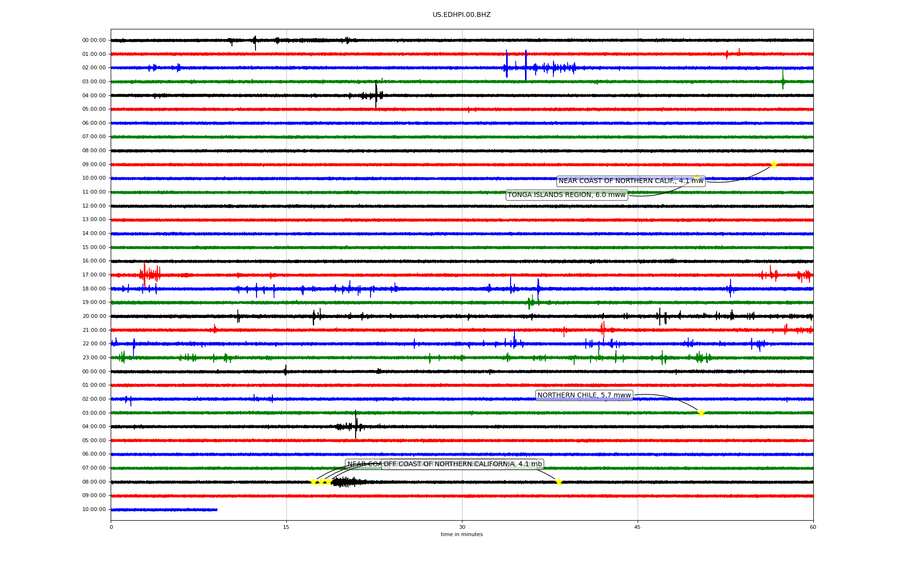Click the 21:00:00 time label
Screen dimensions: 924x578
pos(94,330)
